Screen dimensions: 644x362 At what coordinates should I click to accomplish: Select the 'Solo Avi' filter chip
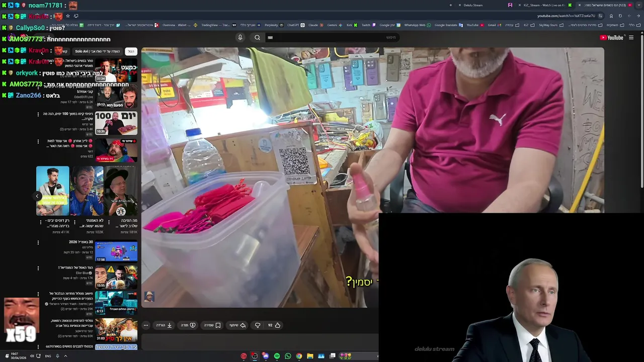[97, 51]
